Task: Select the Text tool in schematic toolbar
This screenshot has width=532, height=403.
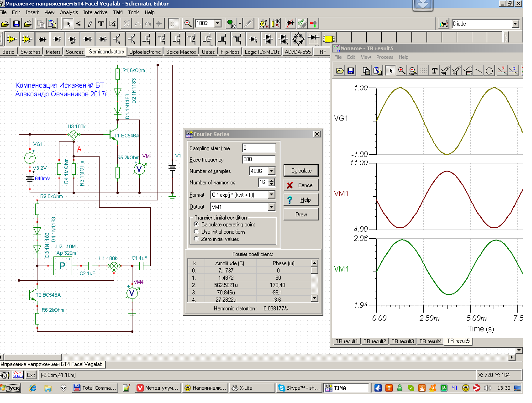Action: 101,24
